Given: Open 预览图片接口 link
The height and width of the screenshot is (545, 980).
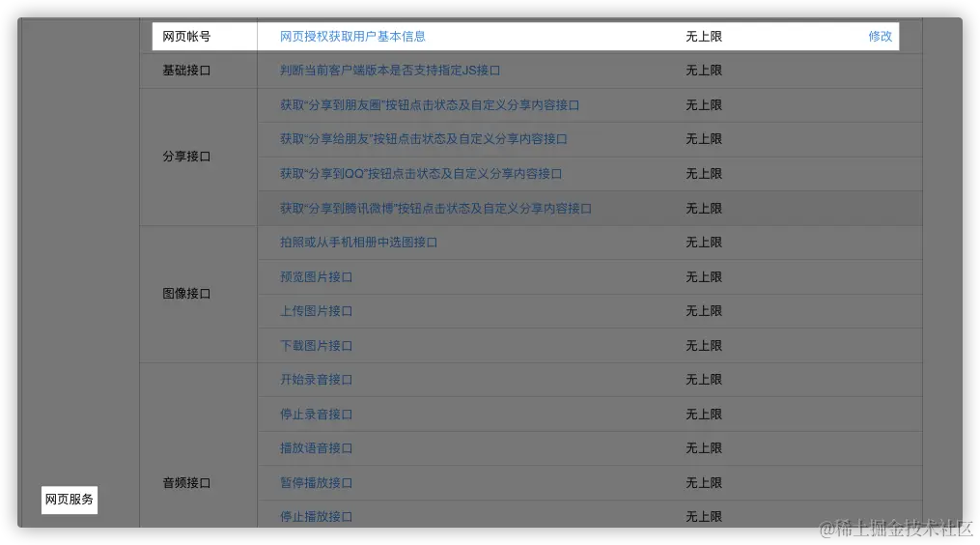Looking at the screenshot, I should pos(317,277).
